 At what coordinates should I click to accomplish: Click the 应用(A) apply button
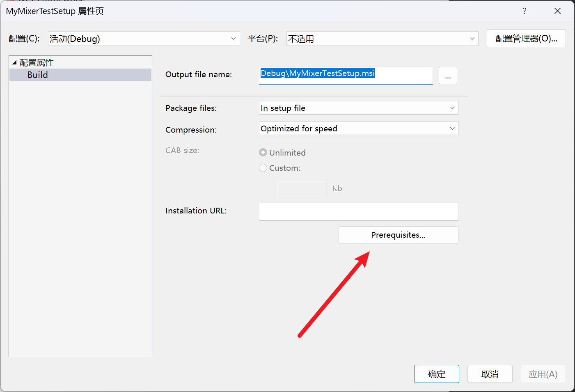click(x=543, y=374)
